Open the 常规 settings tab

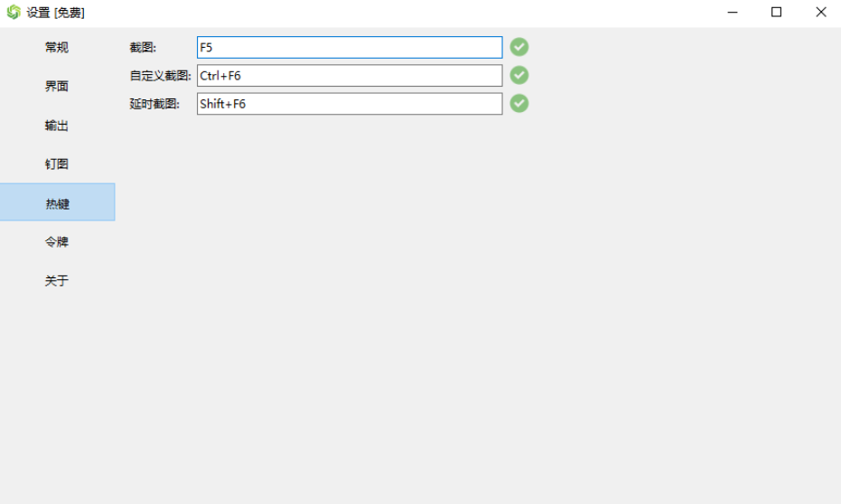[57, 48]
